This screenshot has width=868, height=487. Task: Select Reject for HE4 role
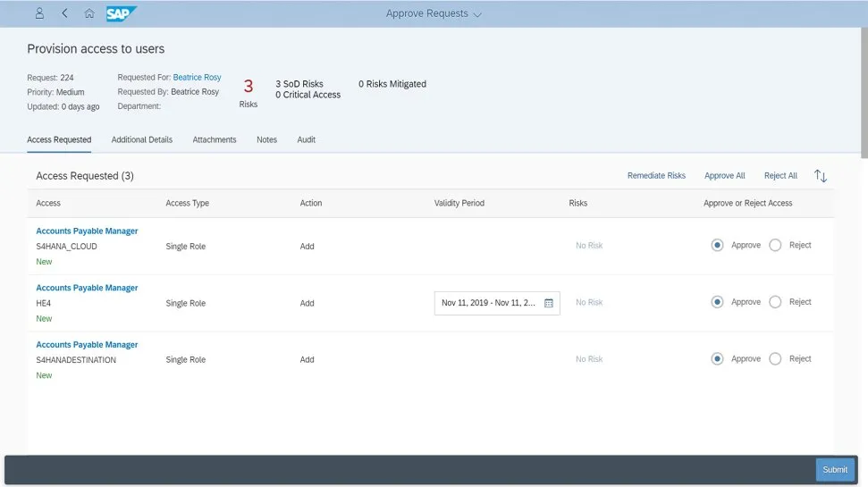coord(775,302)
